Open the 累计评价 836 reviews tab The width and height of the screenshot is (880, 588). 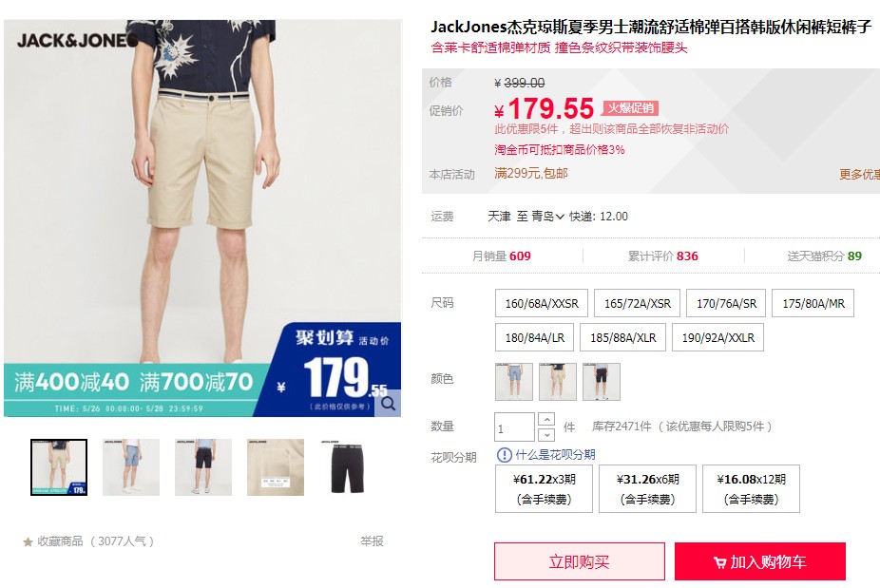pos(662,256)
